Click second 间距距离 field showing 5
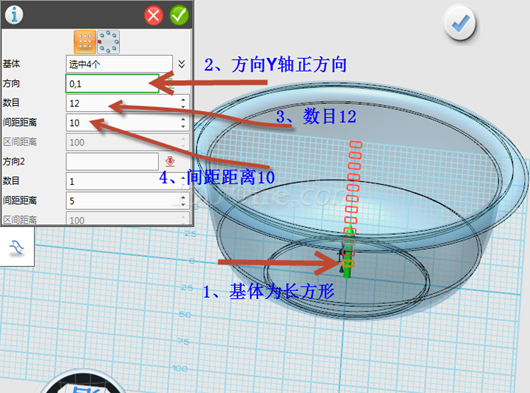The width and height of the screenshot is (530, 393). click(123, 201)
